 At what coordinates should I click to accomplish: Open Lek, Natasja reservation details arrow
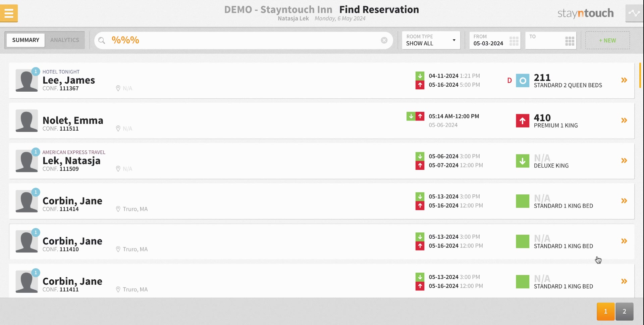click(624, 161)
